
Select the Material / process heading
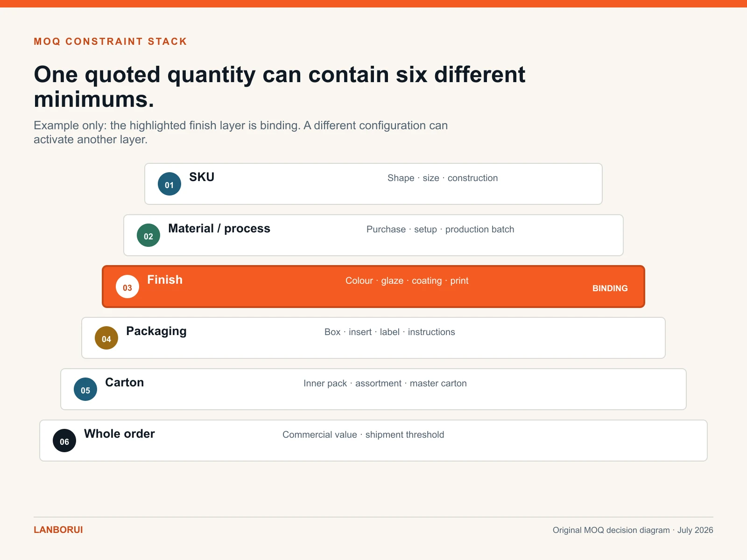click(219, 229)
